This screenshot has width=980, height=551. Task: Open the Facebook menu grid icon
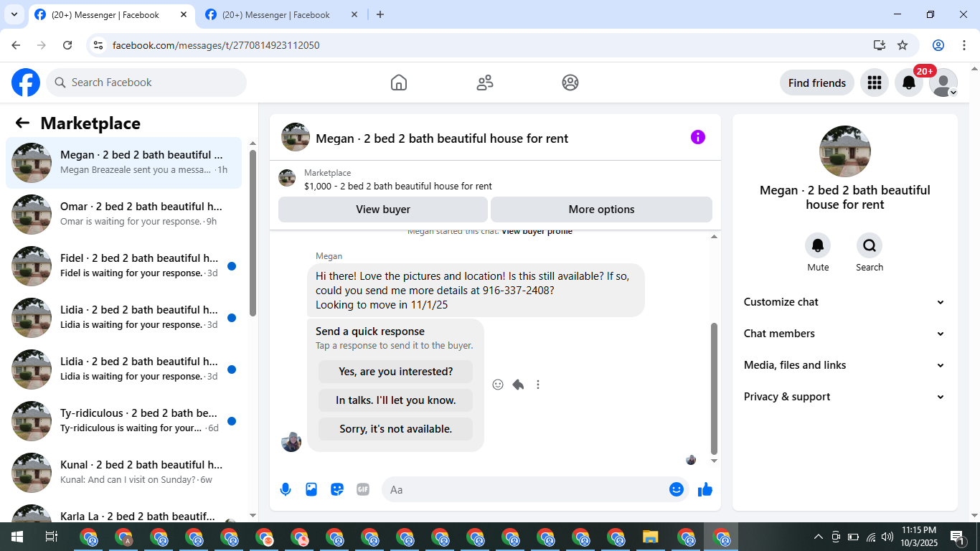click(x=874, y=83)
